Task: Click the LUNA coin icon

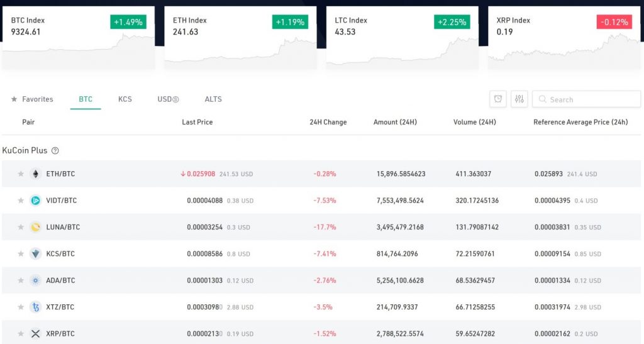Action: click(36, 227)
